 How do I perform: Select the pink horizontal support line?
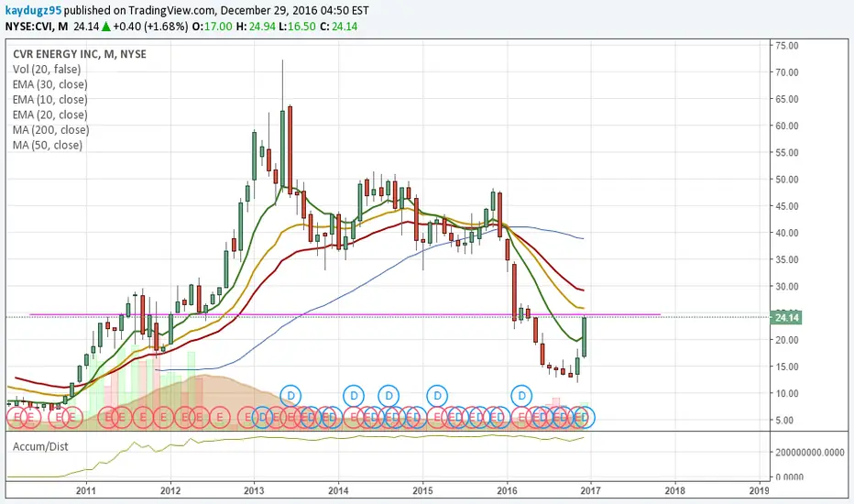[x=345, y=315]
